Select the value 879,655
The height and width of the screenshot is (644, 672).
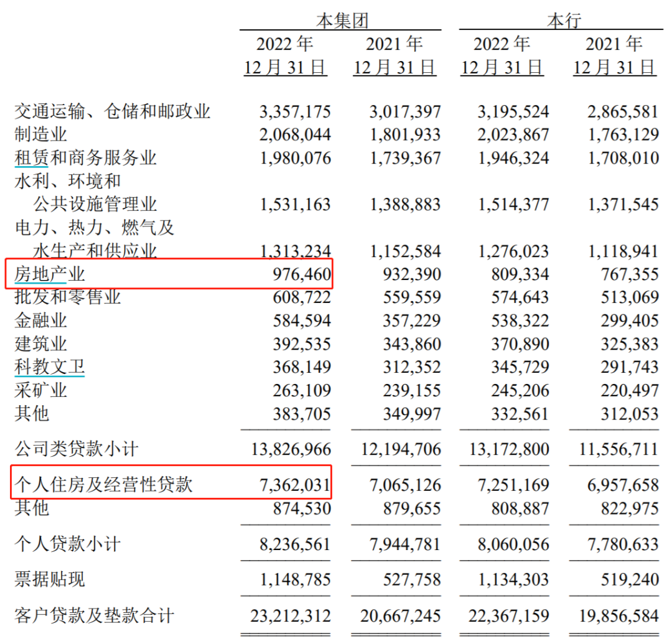point(412,508)
